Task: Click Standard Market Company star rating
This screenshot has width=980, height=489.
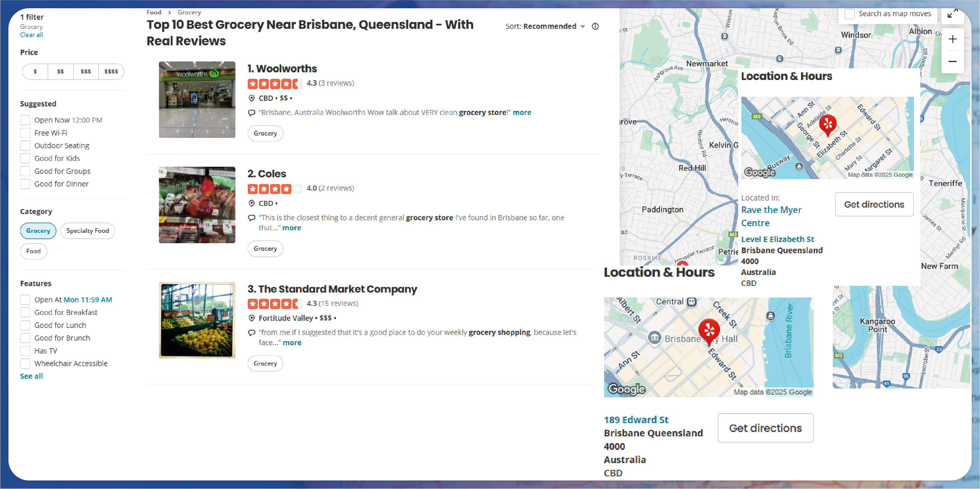Action: [x=275, y=304]
